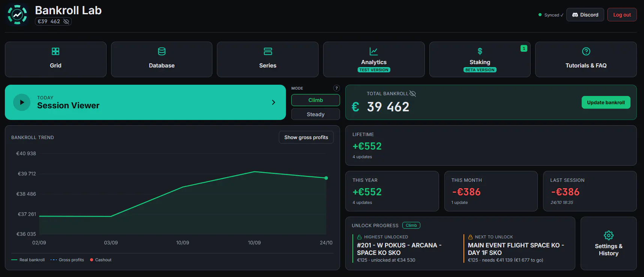Select Steady mode

pyautogui.click(x=316, y=114)
